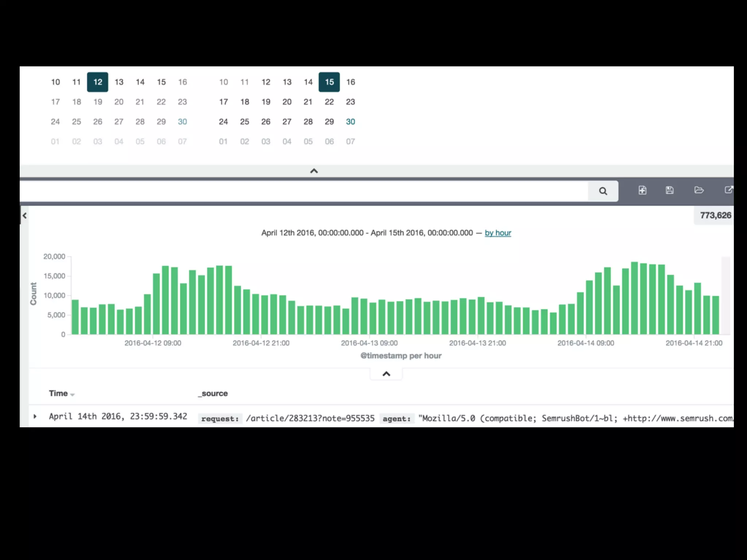Image resolution: width=747 pixels, height=560 pixels.
Task: Expand the April 14th log entry
Action: point(35,416)
